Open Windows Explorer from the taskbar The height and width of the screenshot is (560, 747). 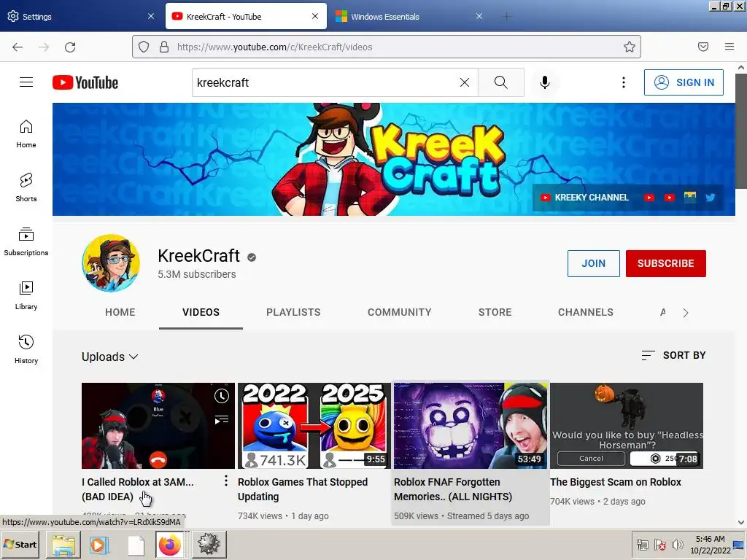(x=63, y=545)
